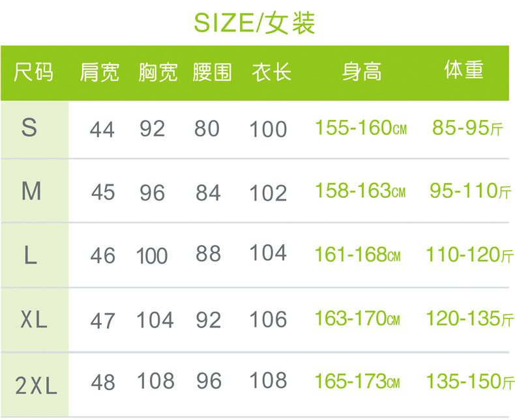Click the 165-173CM height value
Viewport: 515px width, 420px height.
[x=357, y=382]
